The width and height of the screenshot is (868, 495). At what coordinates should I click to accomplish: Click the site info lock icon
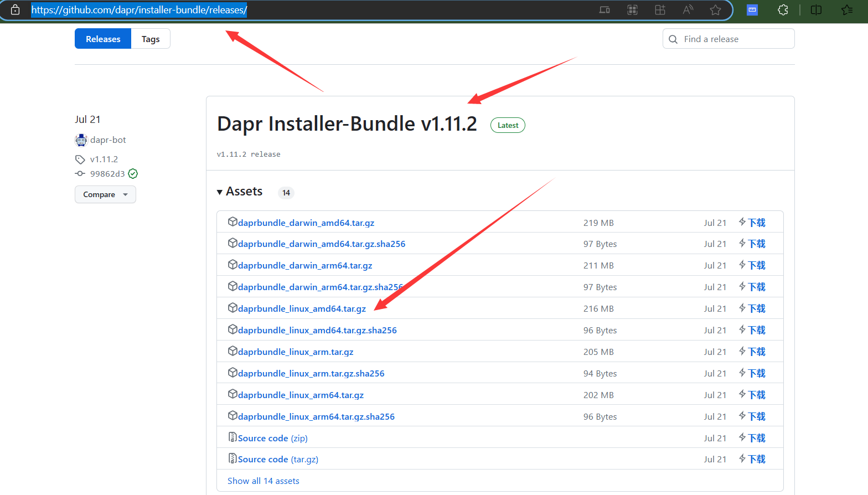[x=15, y=10]
